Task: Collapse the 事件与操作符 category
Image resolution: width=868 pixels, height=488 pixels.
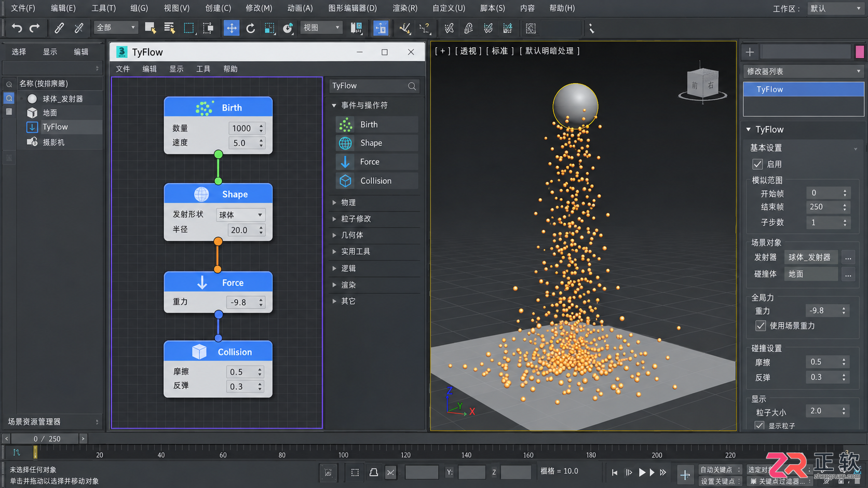Action: 334,105
